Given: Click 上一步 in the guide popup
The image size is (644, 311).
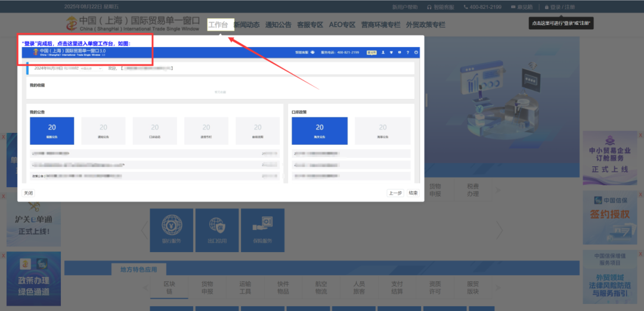Looking at the screenshot, I should click(395, 193).
